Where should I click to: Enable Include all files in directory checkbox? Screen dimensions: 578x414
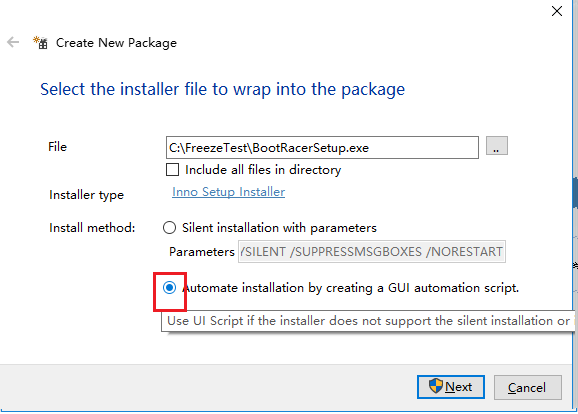[x=172, y=170]
